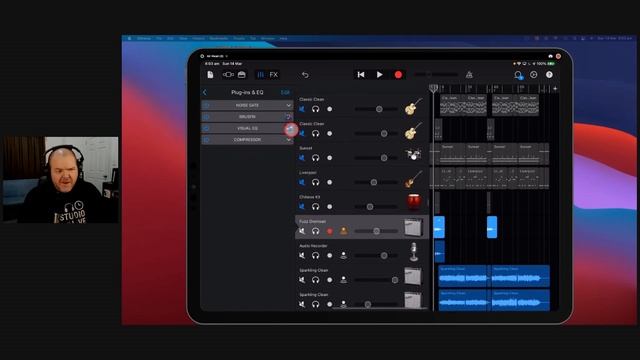Select the Audio Recorder track name
This screenshot has height=360, width=640.
(x=313, y=246)
